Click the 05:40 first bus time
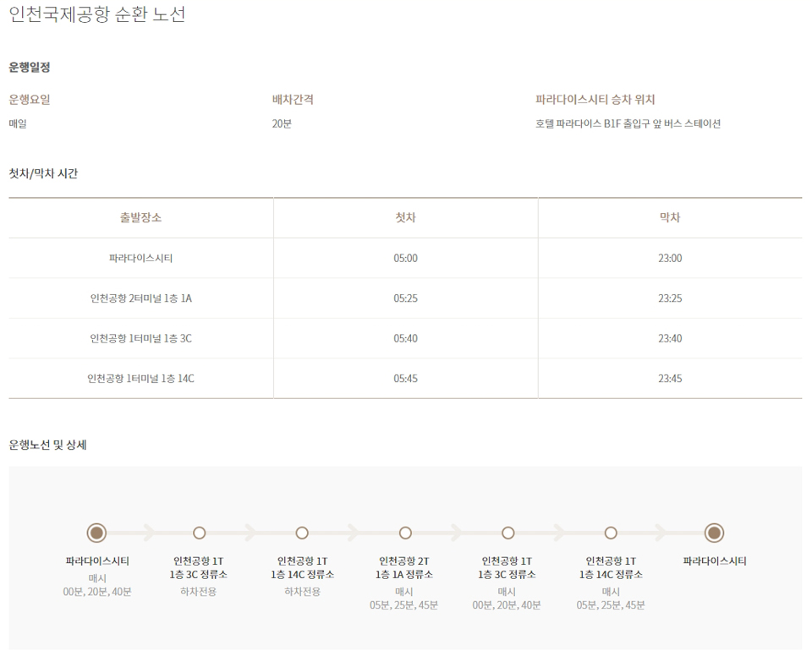 pos(405,339)
